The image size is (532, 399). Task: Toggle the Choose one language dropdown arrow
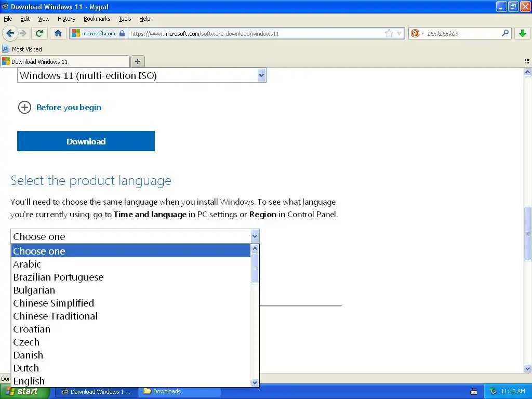tap(255, 236)
